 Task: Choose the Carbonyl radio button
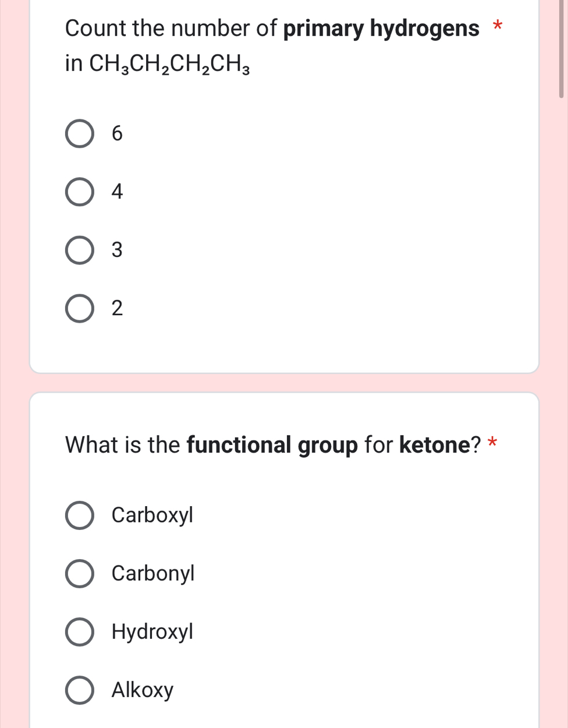pyautogui.click(x=79, y=574)
